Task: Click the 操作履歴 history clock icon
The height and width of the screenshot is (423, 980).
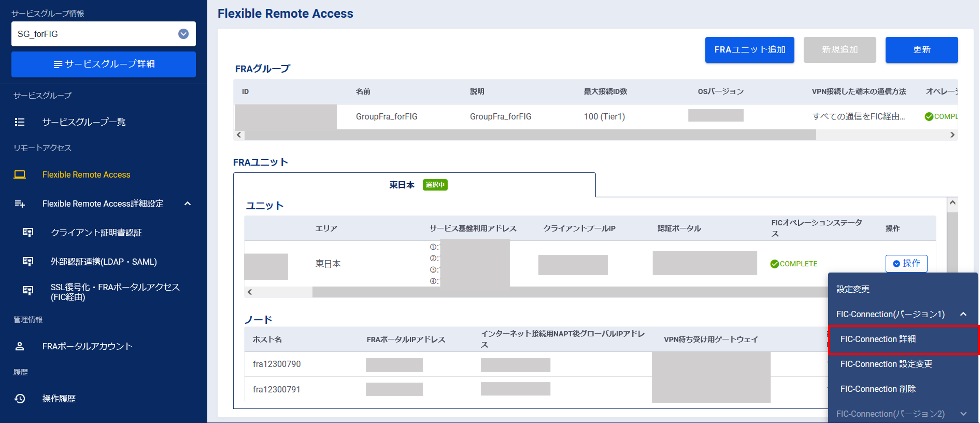Action: (x=20, y=398)
